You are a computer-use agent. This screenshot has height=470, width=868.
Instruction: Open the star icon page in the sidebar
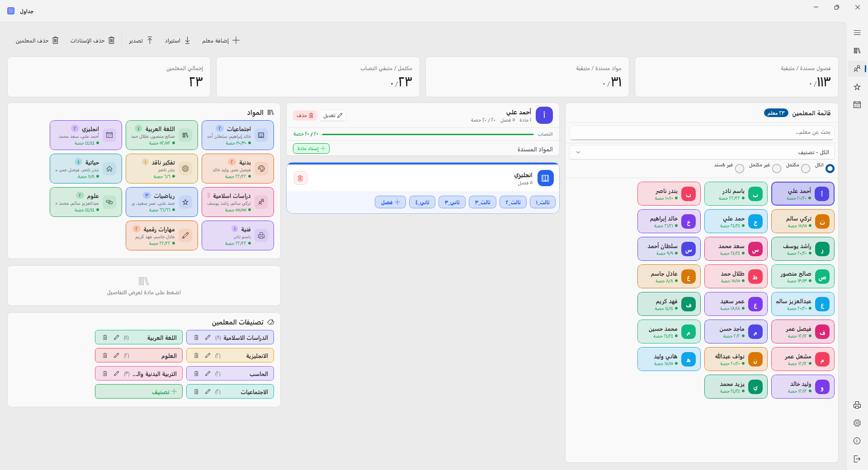857,87
